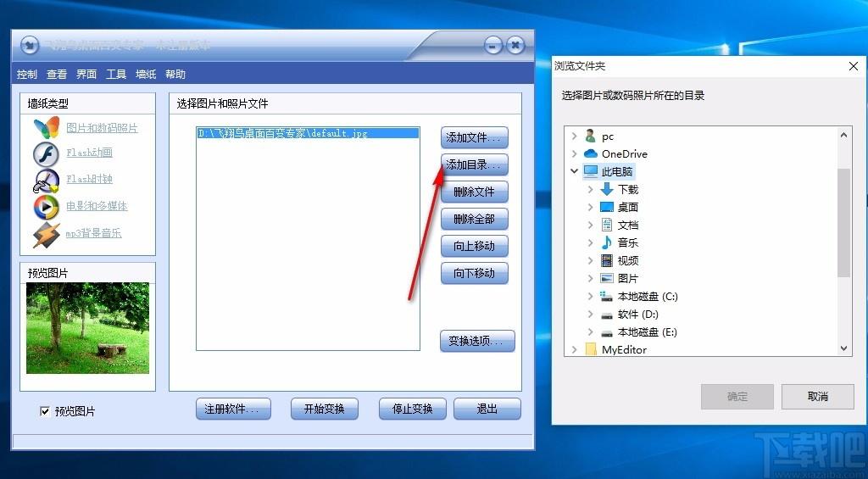
Task: Click the 桌面 desktop icon
Action: coord(607,207)
